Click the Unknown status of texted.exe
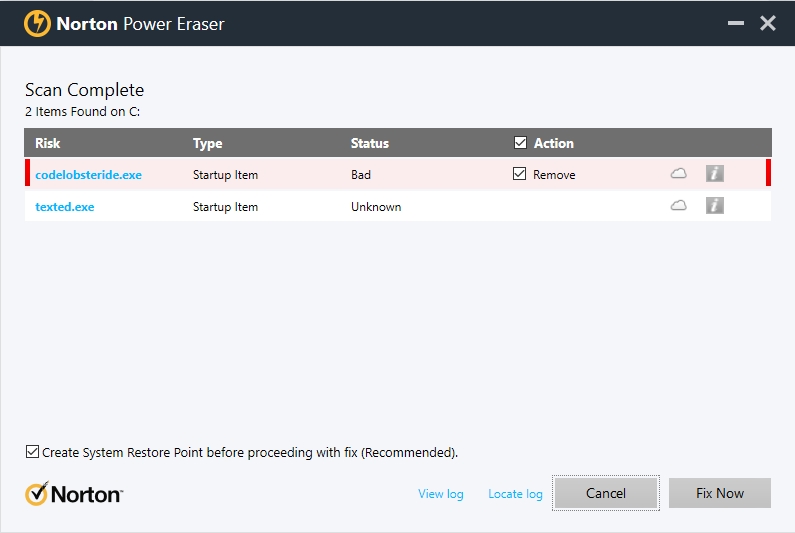 tap(376, 207)
